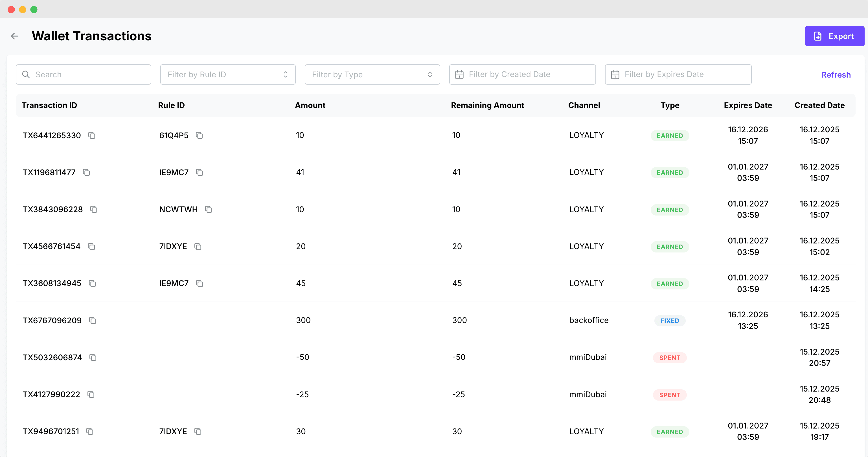Copy rule ID IE9MC7 in TX3608134945 row
868x457 pixels.
(200, 284)
